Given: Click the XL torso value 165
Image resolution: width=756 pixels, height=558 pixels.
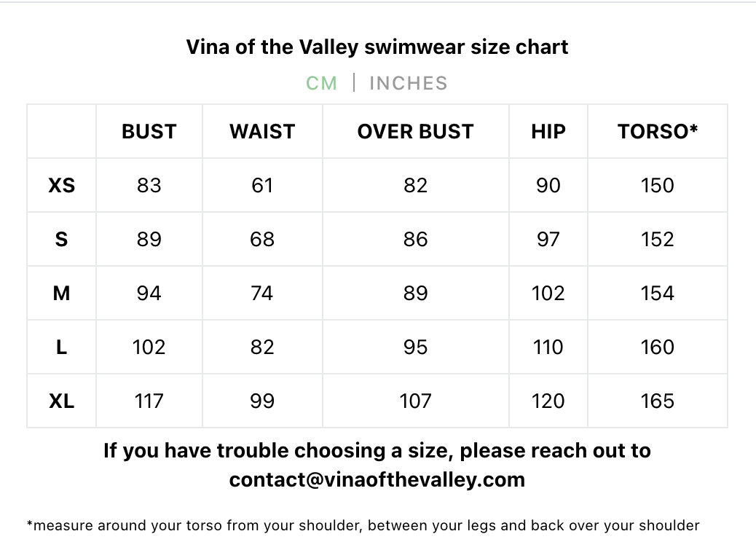Looking at the screenshot, I should pos(658,401).
